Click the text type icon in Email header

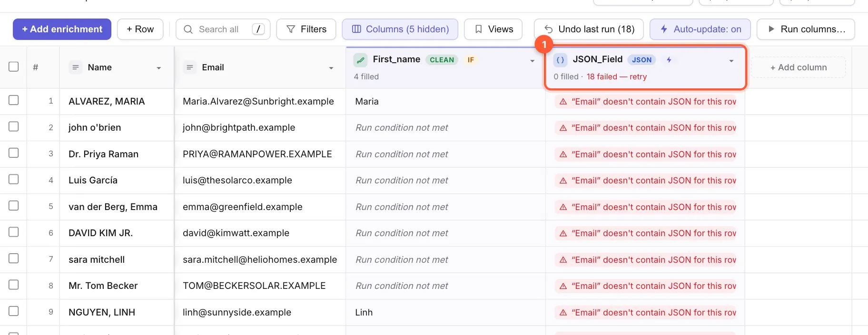[x=189, y=67]
